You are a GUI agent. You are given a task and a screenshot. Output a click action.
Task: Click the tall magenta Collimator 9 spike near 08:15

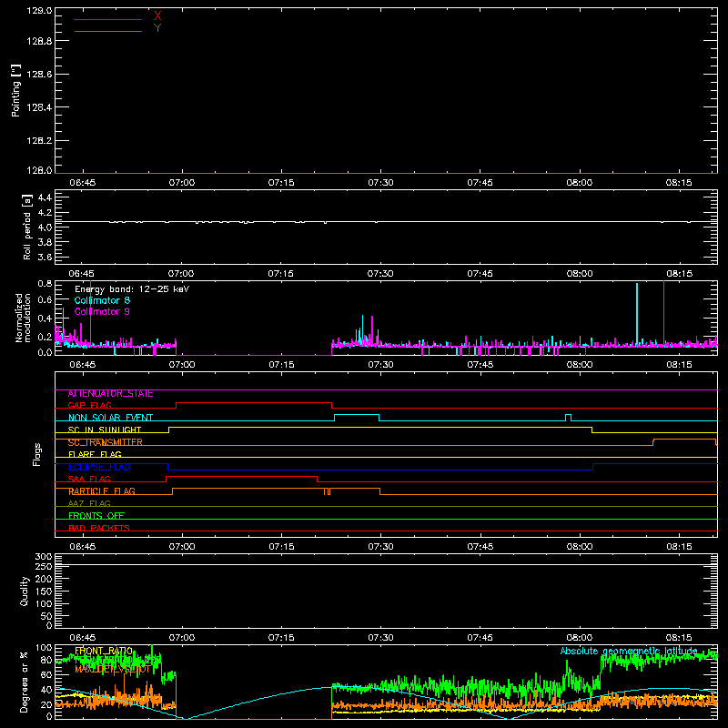point(664,312)
